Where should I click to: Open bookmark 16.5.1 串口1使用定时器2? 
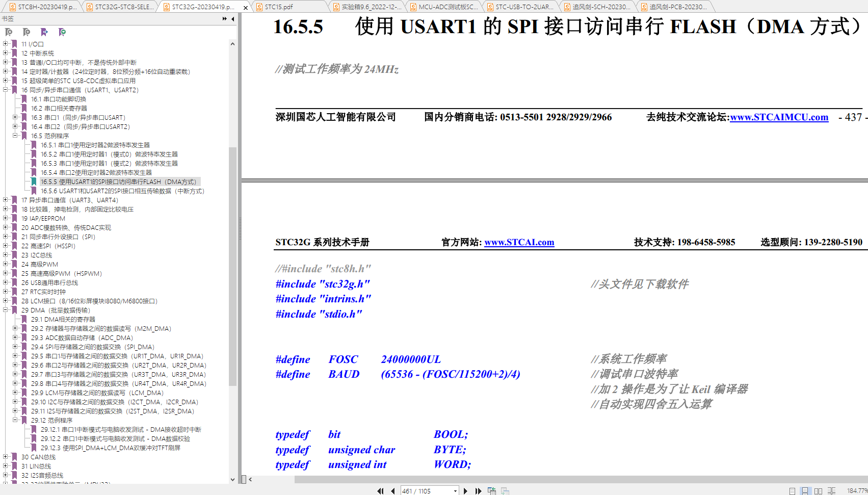pos(95,145)
